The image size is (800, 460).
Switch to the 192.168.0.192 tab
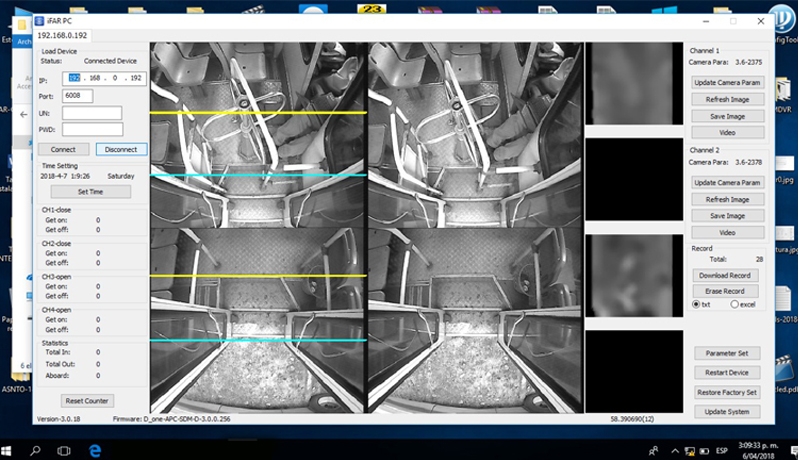click(x=63, y=35)
